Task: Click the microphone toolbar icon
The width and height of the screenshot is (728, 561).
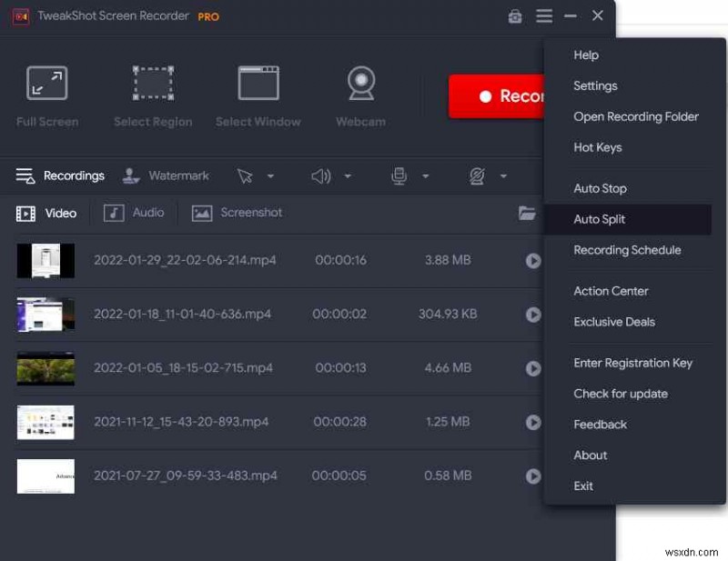Action: click(399, 176)
